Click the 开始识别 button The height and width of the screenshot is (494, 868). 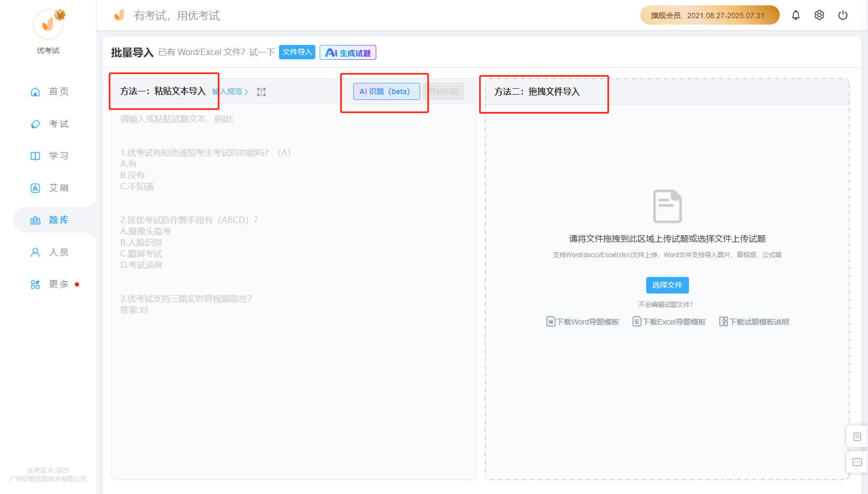pyautogui.click(x=444, y=91)
